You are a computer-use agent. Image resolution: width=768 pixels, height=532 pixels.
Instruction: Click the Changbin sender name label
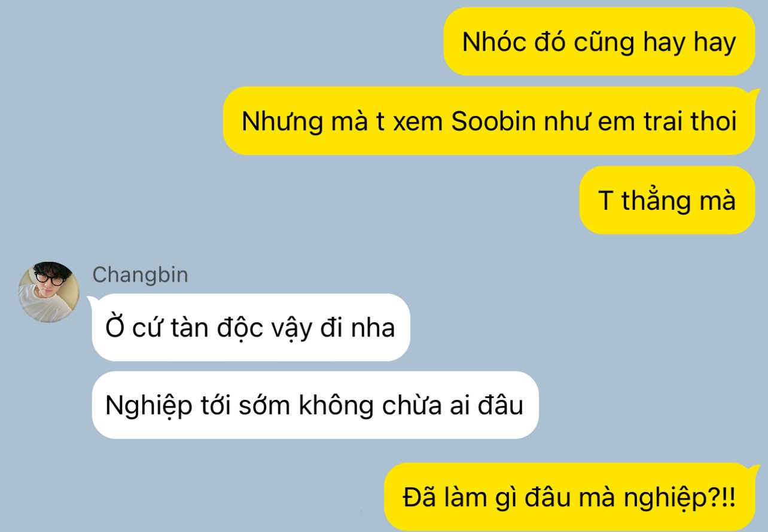[x=141, y=275]
